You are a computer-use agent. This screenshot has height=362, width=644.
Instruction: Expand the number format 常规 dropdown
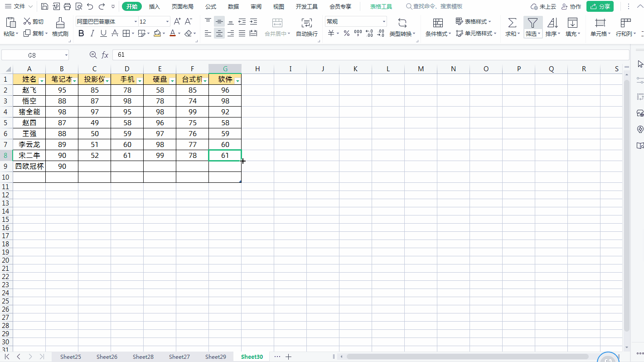pyautogui.click(x=384, y=22)
